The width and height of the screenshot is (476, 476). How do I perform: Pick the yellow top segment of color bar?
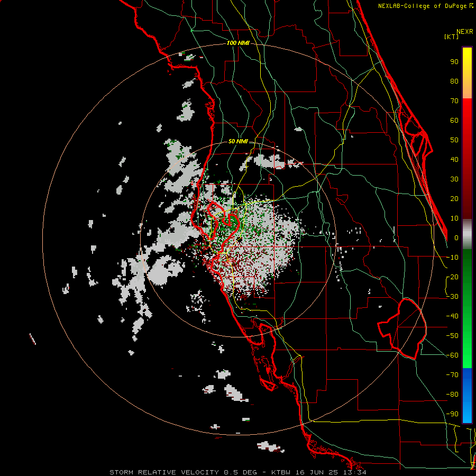pyautogui.click(x=467, y=73)
